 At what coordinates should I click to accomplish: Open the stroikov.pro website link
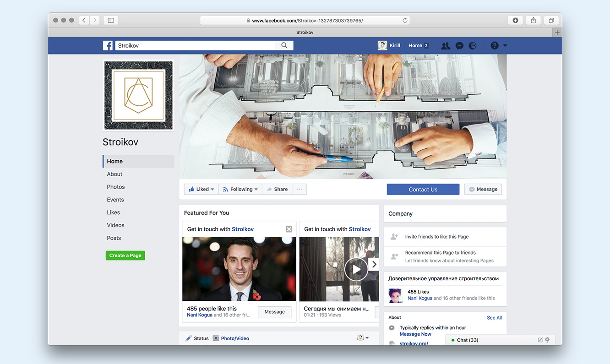414,343
